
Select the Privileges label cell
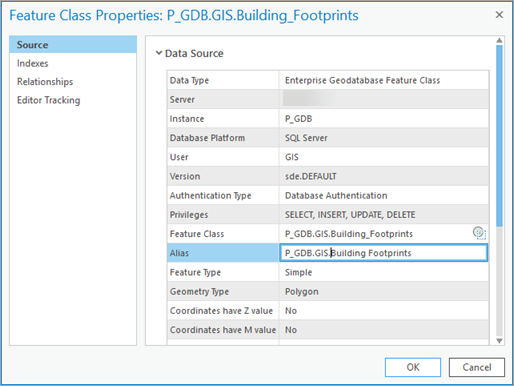coord(223,215)
